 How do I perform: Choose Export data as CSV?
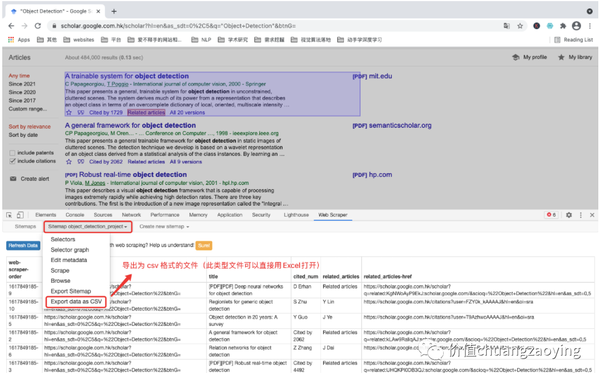[76, 301]
